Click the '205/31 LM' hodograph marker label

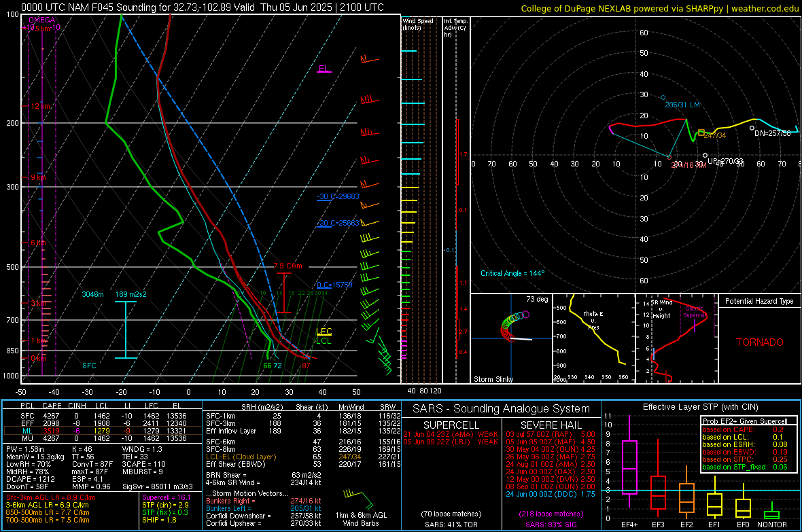[682, 105]
